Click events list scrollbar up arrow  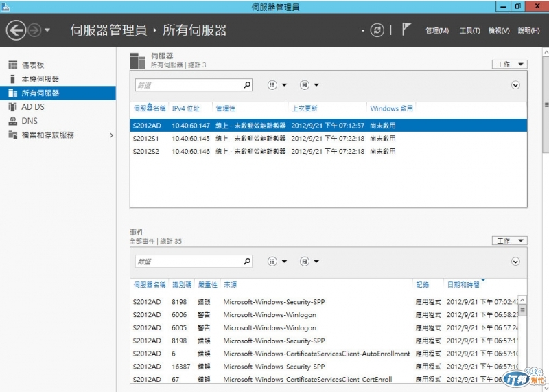(522, 300)
